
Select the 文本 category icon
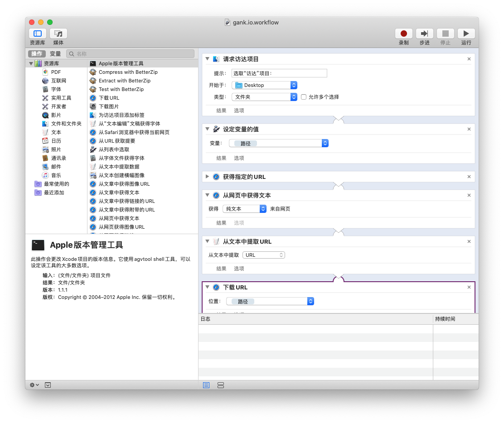coord(45,132)
